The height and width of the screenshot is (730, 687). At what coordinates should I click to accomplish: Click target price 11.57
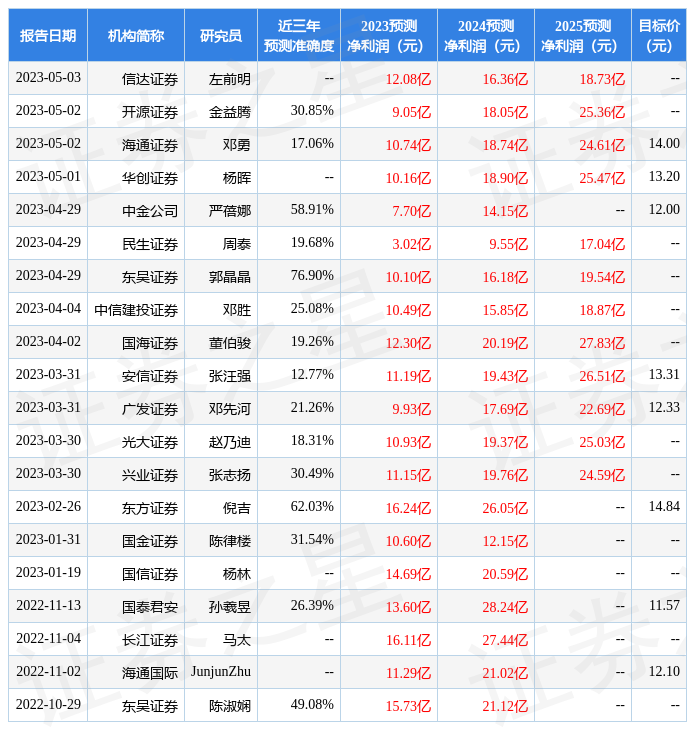click(664, 605)
